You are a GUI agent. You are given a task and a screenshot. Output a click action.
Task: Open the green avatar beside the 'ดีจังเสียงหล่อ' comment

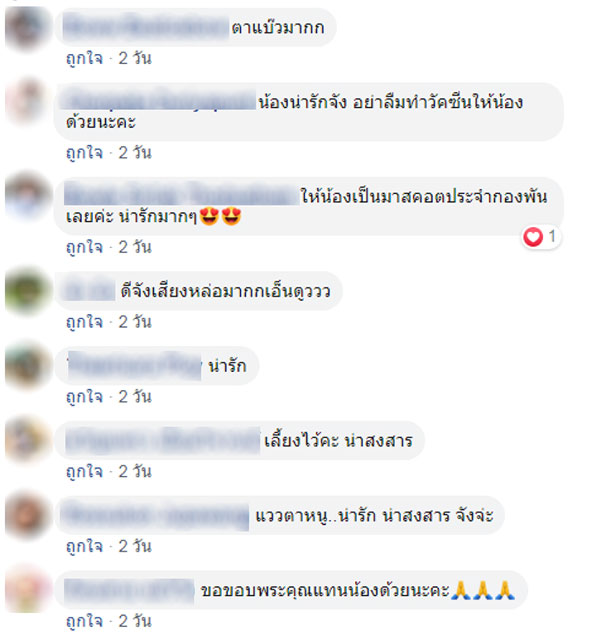(27, 291)
